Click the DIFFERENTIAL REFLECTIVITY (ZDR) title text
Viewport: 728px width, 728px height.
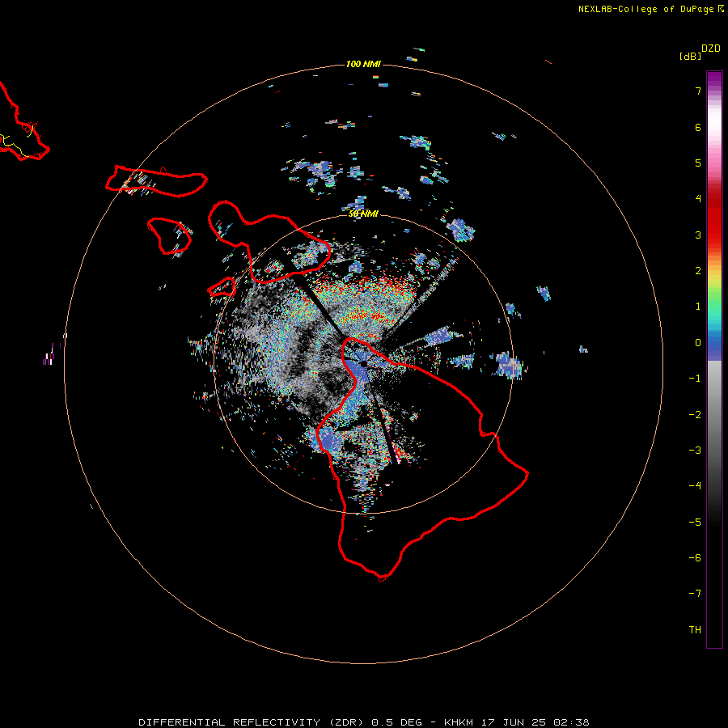point(252,722)
